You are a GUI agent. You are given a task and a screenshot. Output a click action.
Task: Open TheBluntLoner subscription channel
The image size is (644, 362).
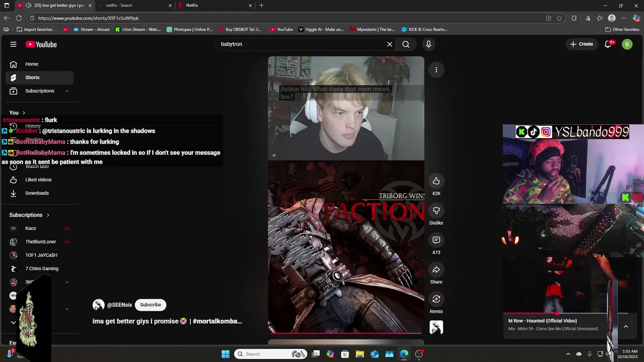40,242
